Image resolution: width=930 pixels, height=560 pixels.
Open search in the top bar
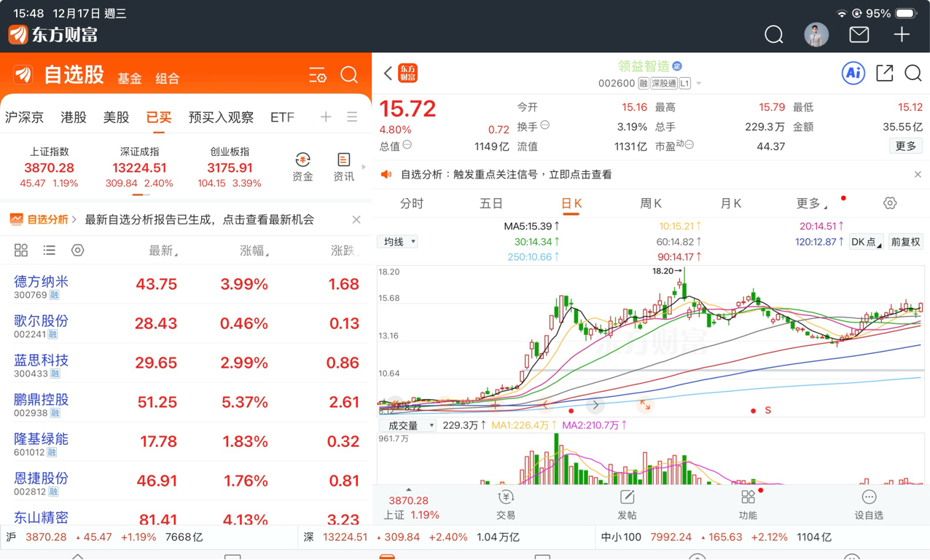[774, 34]
